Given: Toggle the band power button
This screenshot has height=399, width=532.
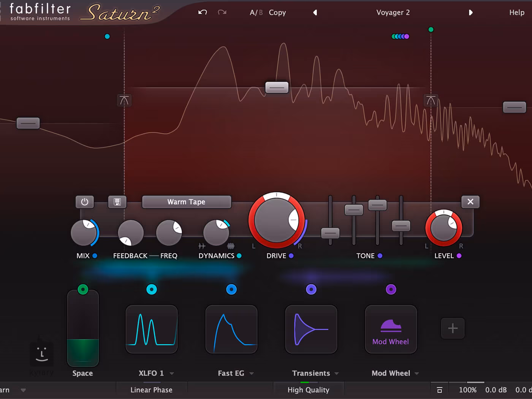Looking at the screenshot, I should (84, 202).
